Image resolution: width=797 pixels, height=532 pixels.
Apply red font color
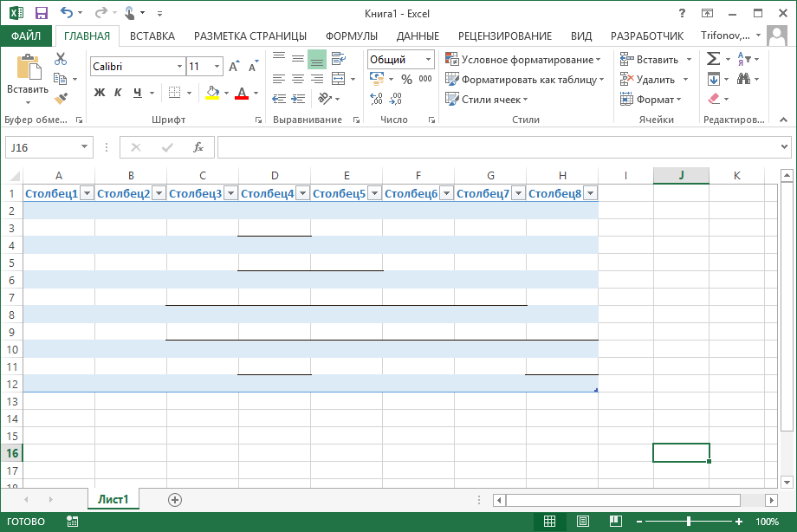[242, 93]
